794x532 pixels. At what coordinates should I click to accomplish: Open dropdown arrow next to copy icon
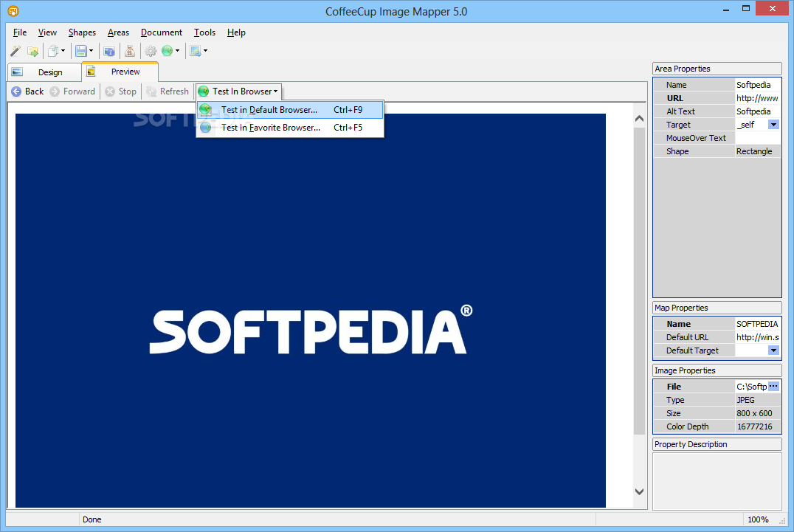tap(63, 51)
